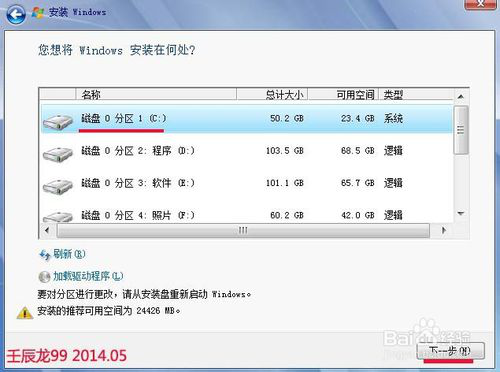
Task: Click the yellow warning triangle icon
Action: [25, 313]
